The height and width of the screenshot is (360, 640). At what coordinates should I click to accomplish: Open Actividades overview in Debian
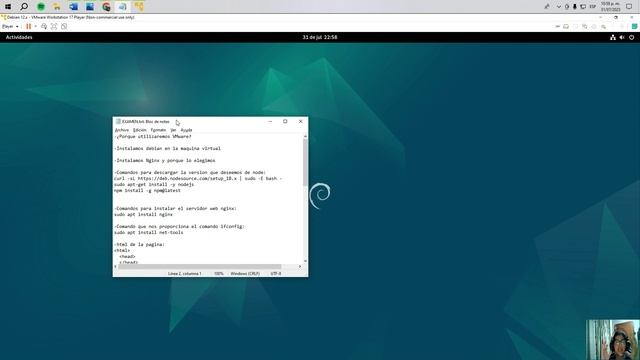[x=19, y=37]
